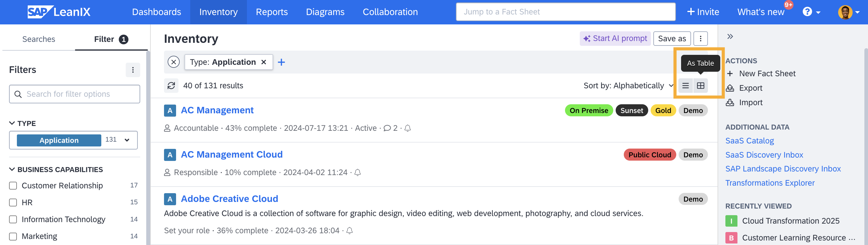Click the Import icon
The image size is (868, 245).
point(730,102)
